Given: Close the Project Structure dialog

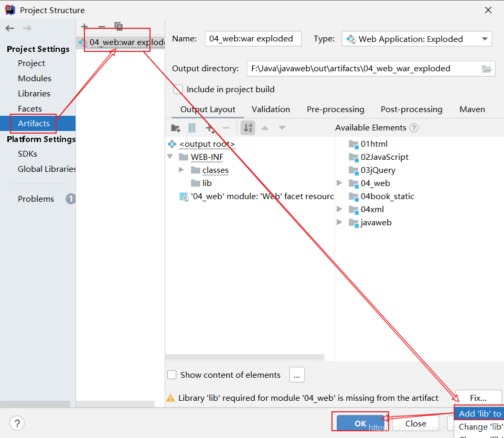Looking at the screenshot, I should 488,10.
